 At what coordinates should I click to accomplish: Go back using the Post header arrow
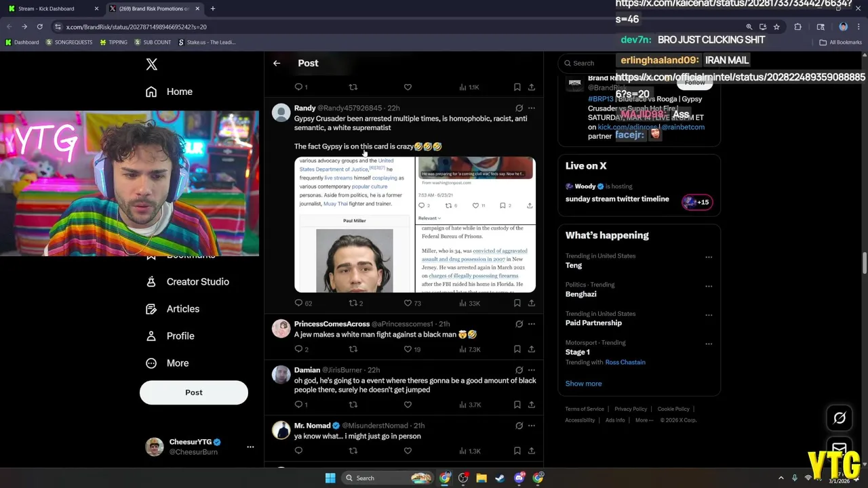click(277, 63)
